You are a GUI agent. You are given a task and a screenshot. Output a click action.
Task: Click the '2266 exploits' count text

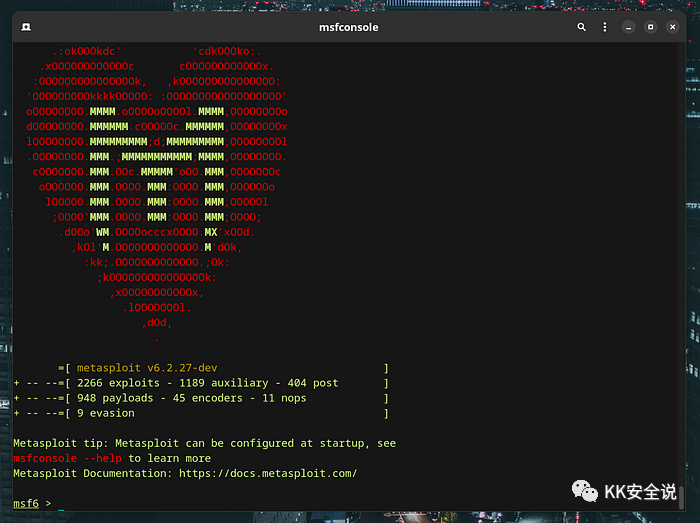tap(118, 383)
